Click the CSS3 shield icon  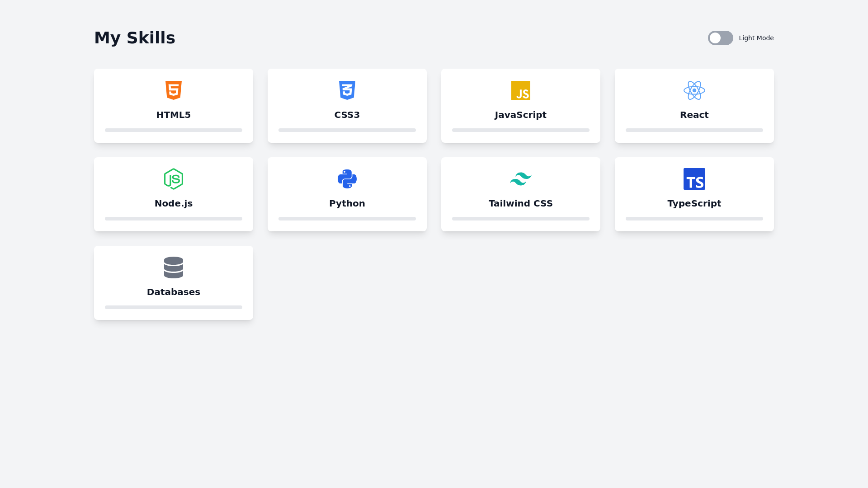click(347, 90)
